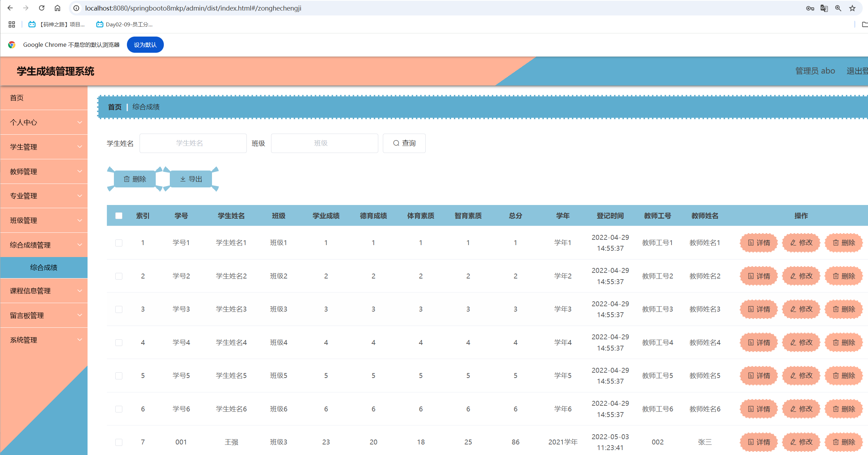Expand the 学生管理 sidebar menu
Viewport: 868px width, 455px height.
pos(44,147)
